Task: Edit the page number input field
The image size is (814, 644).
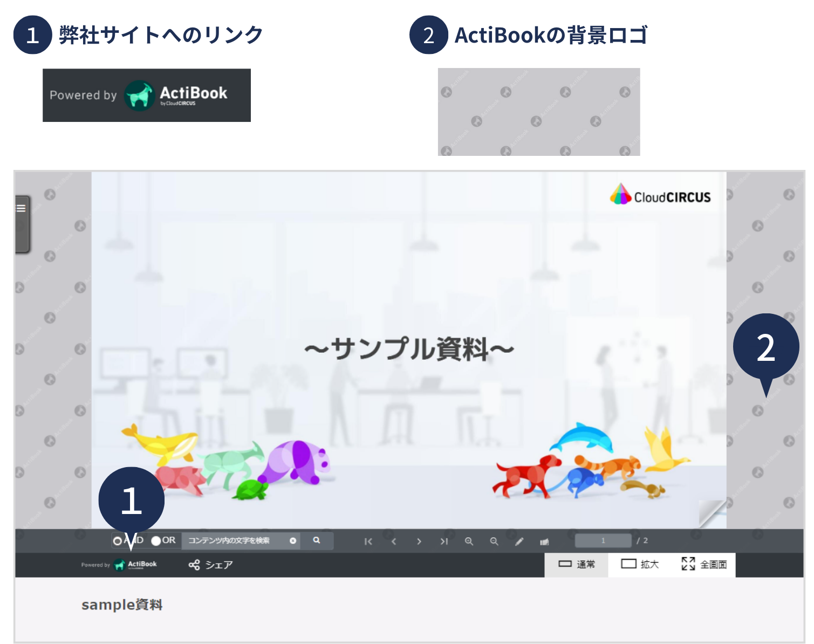Action: 603,540
